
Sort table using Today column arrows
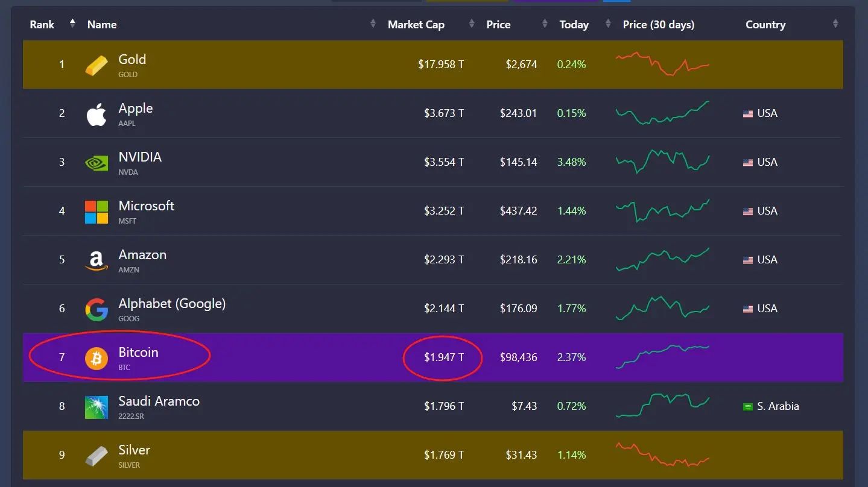point(608,24)
